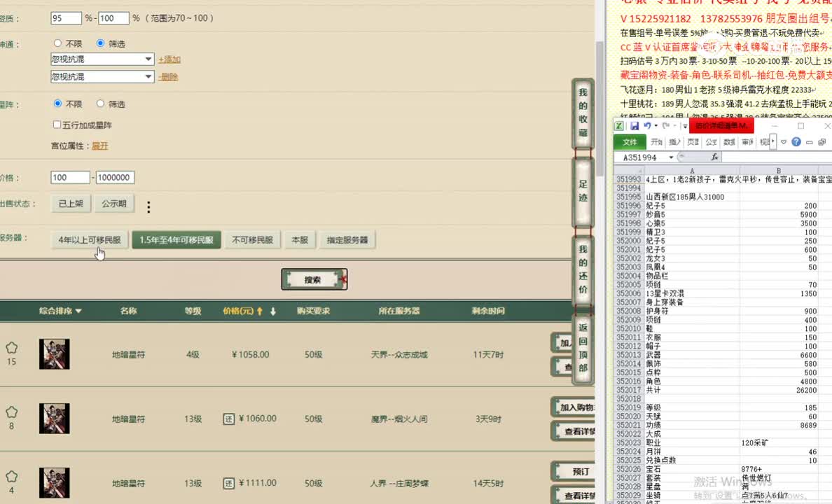The image size is (832, 504).
Task: Open the Name Box dropdown showing A351994
Action: [x=671, y=157]
